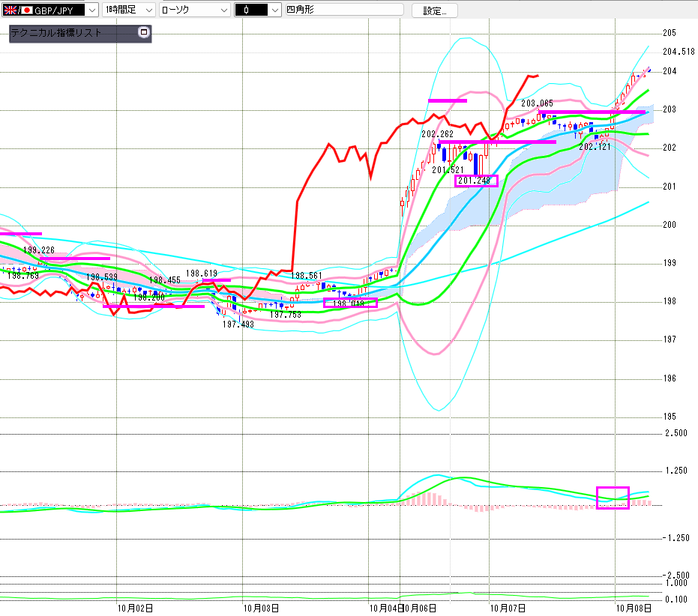Image resolution: width=698 pixels, height=616 pixels.
Task: Expand the テクニカル指標リスト panel with square icon
Action: pyautogui.click(x=144, y=33)
